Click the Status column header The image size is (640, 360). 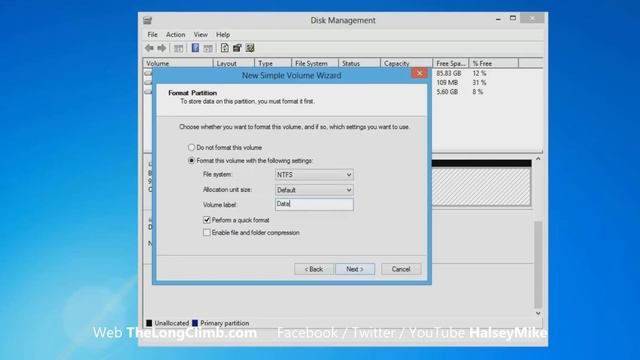(360, 63)
